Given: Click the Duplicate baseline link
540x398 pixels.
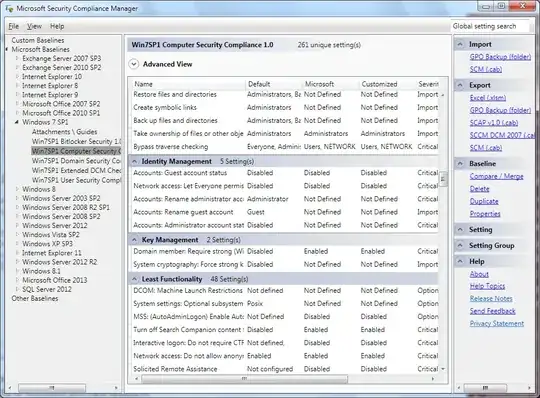Looking at the screenshot, I should point(484,201).
